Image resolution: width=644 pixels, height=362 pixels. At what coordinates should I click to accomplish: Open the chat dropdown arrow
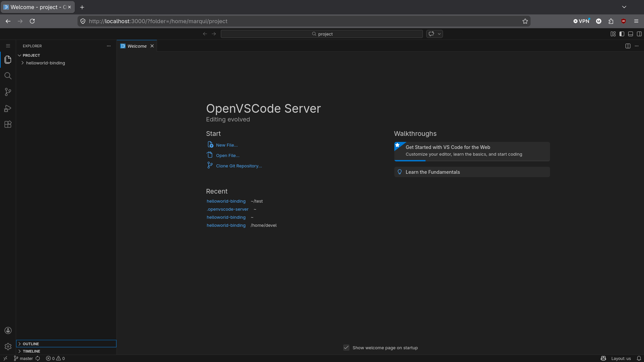439,34
